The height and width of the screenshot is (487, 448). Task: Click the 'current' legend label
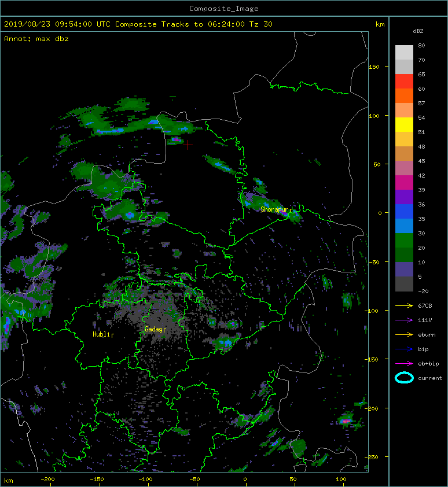pos(430,378)
